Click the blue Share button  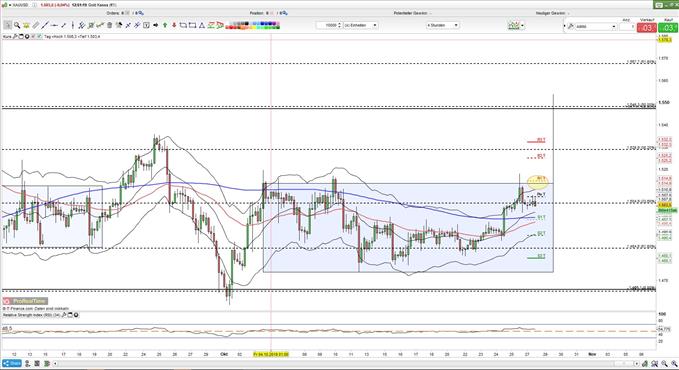(x=12, y=363)
